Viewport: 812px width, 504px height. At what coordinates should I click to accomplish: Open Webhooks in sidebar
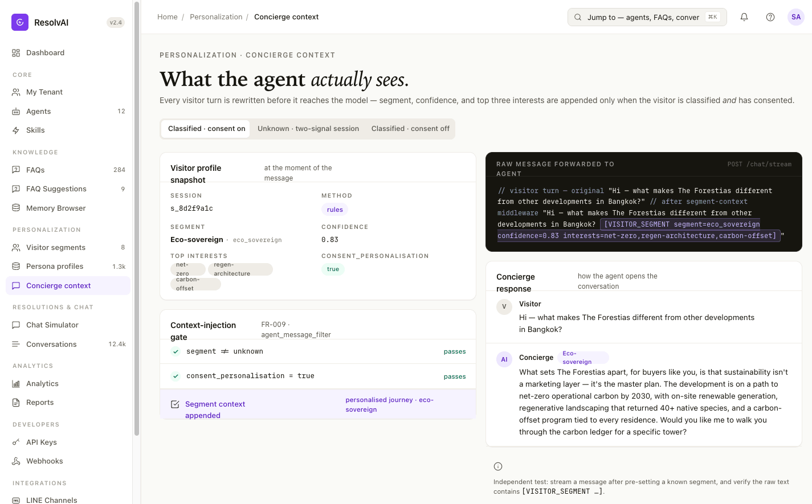(x=68, y=461)
